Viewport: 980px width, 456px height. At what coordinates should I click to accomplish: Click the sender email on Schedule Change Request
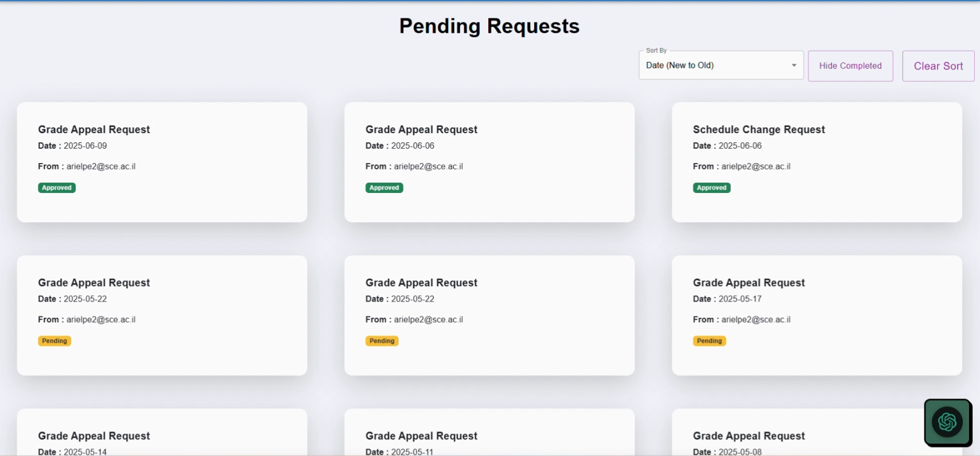point(755,167)
